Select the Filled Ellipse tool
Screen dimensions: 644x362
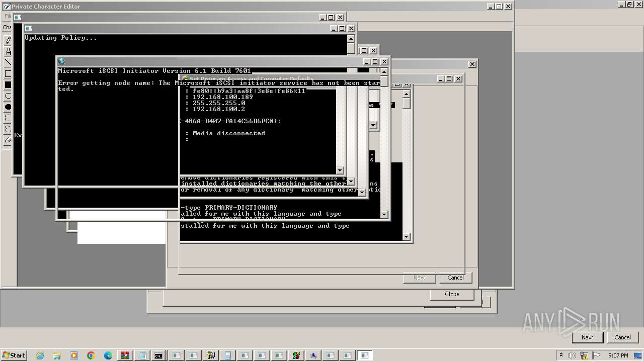(8, 107)
